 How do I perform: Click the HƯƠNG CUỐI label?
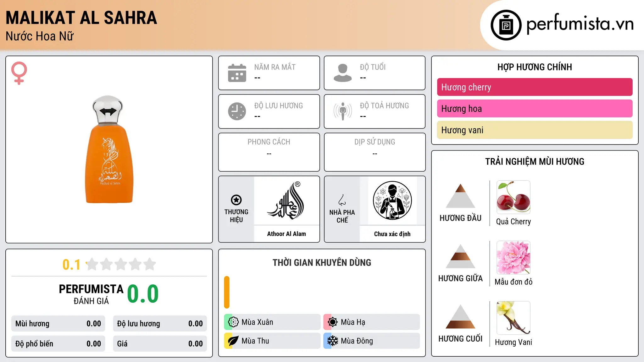(460, 339)
